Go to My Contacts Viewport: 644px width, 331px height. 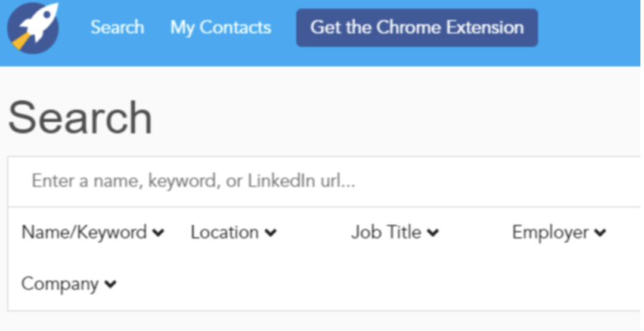coord(221,27)
